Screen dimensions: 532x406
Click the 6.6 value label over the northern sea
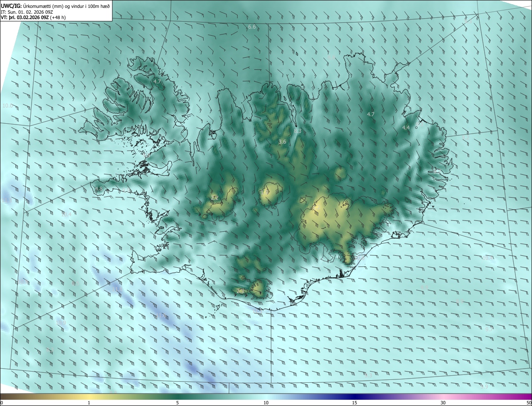pos(252,27)
